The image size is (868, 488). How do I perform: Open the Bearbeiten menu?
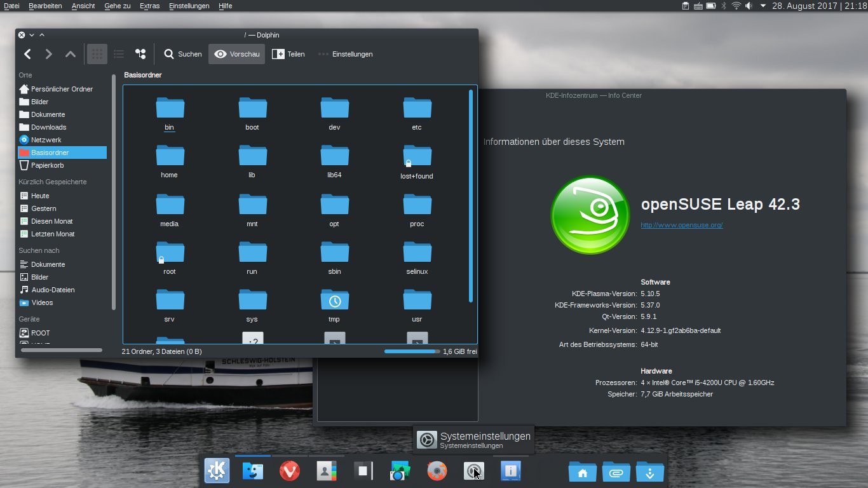click(45, 6)
